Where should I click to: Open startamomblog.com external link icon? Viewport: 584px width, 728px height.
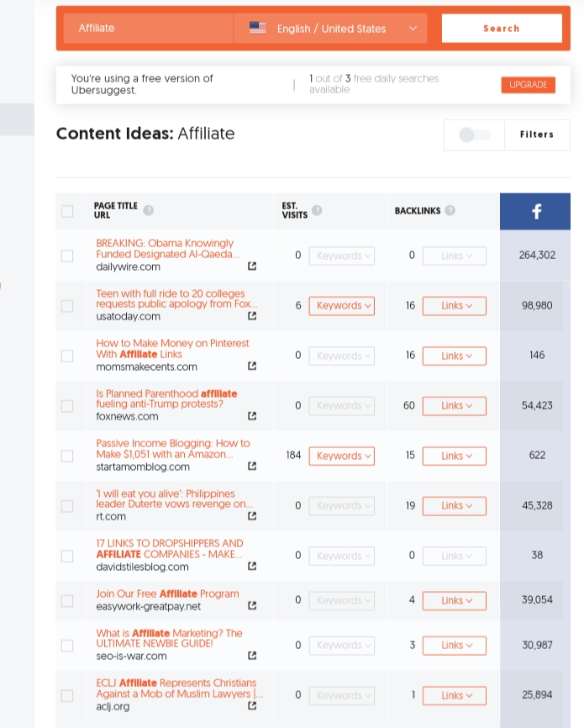coord(252,466)
